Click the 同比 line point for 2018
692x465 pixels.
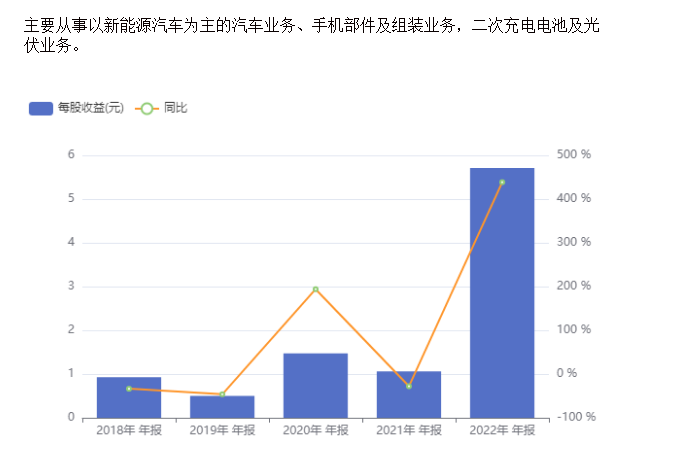pos(129,389)
